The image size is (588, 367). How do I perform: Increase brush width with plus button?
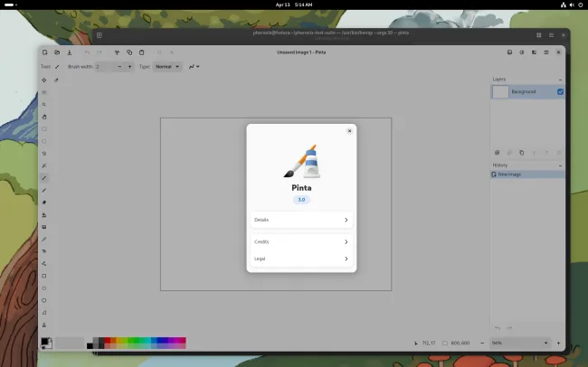pyautogui.click(x=129, y=67)
